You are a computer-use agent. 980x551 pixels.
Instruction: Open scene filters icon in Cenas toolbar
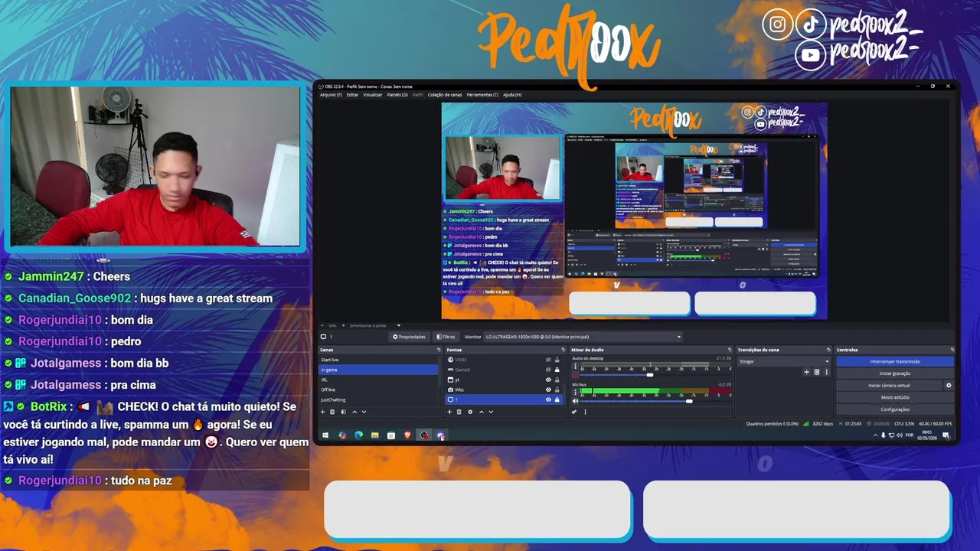click(344, 412)
